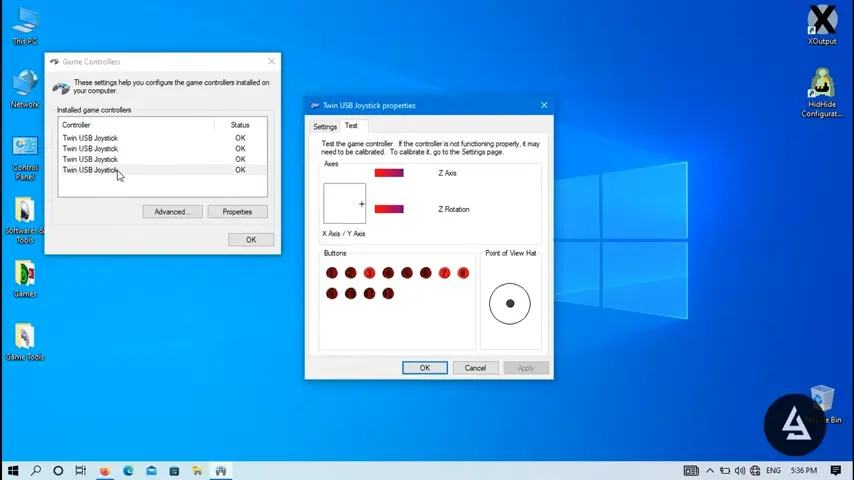Open the Action Center notifications
This screenshot has width=854, height=480.
836,470
